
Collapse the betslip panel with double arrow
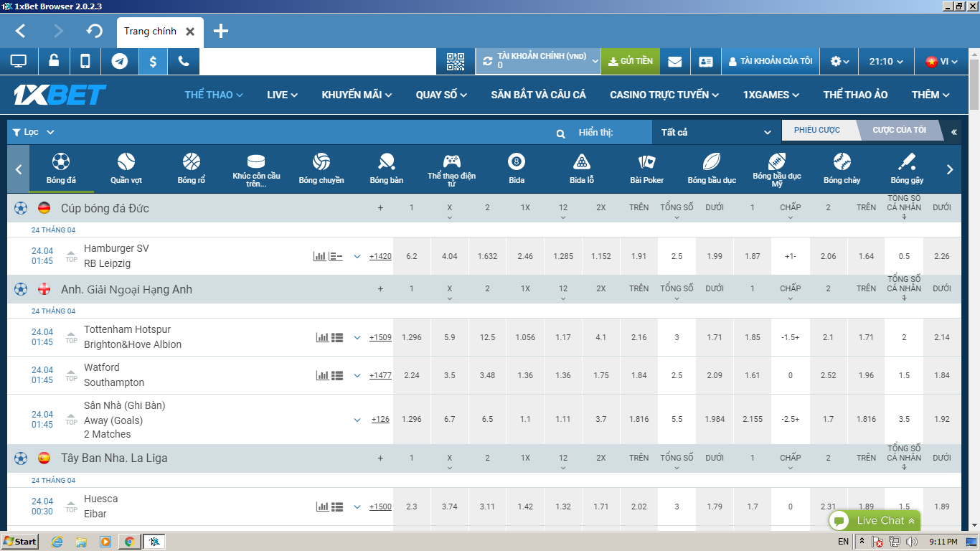click(x=953, y=132)
